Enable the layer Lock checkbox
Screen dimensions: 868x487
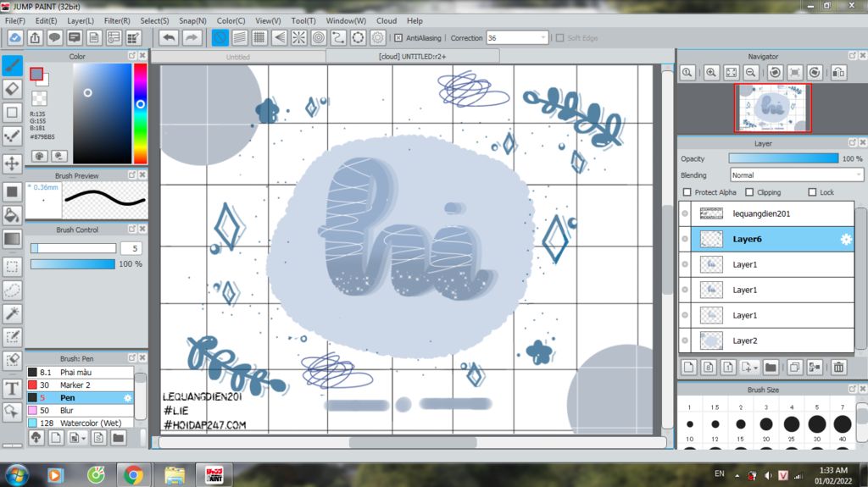point(812,192)
